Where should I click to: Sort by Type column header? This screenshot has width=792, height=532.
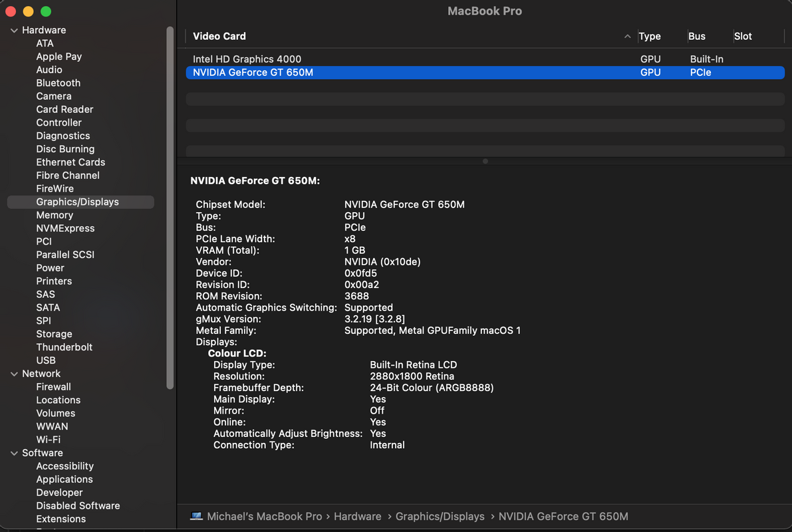coord(650,37)
